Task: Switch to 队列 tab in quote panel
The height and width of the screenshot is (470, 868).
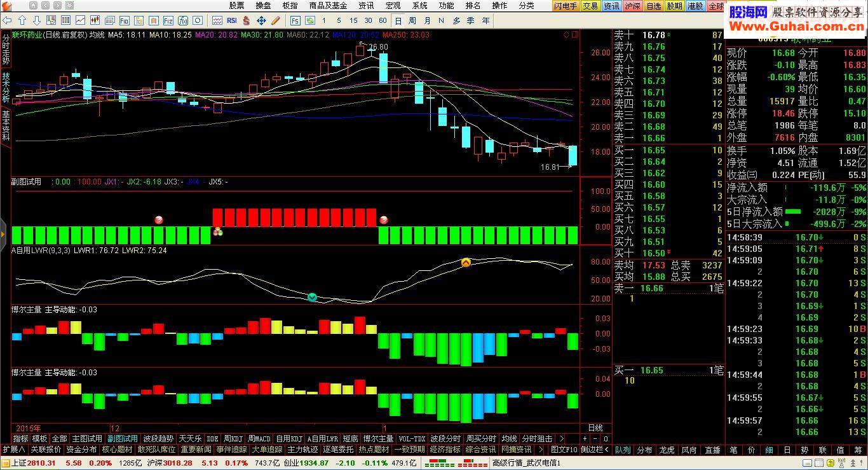Action: click(623, 450)
